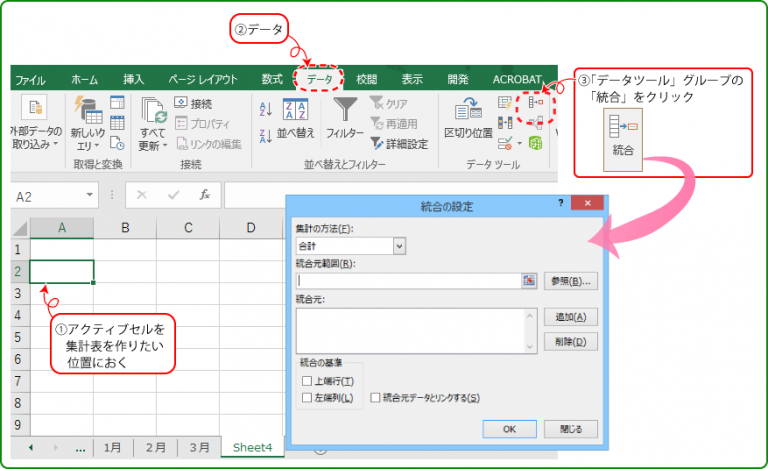Click the 区切り位置 text to columns button
Viewport: 768px width, 469px height.
tap(468, 118)
